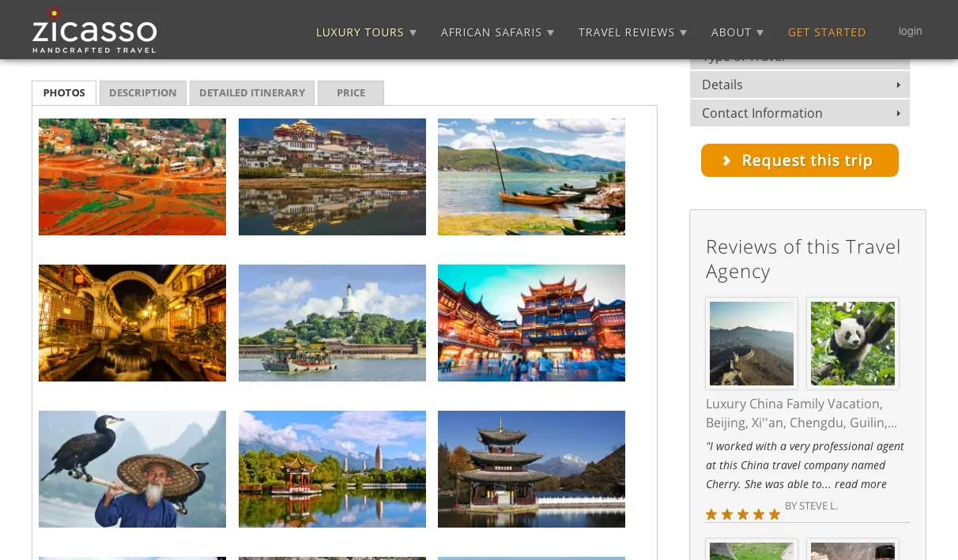Image resolution: width=958 pixels, height=560 pixels.
Task: Click the Reviews of this Travel Agency heading
Action: (x=803, y=259)
